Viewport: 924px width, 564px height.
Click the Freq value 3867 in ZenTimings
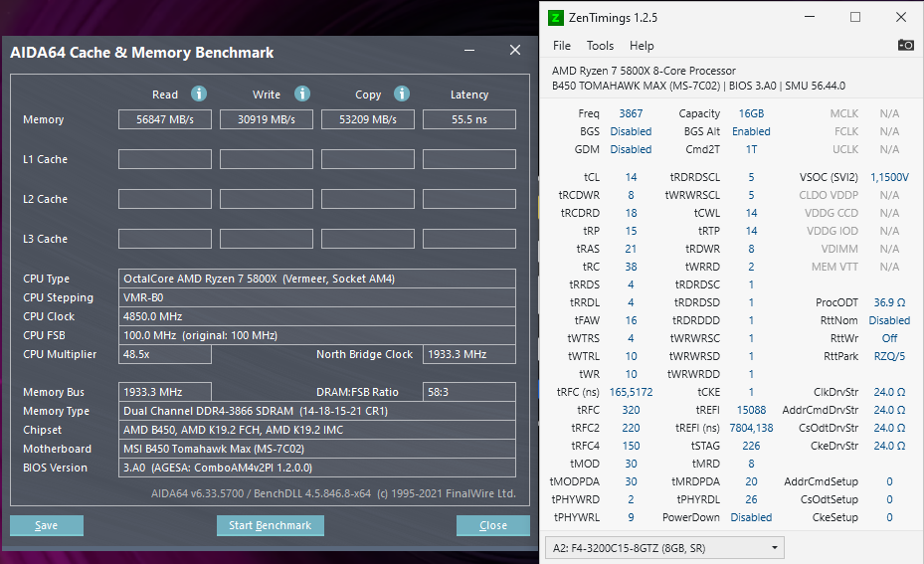point(631,113)
